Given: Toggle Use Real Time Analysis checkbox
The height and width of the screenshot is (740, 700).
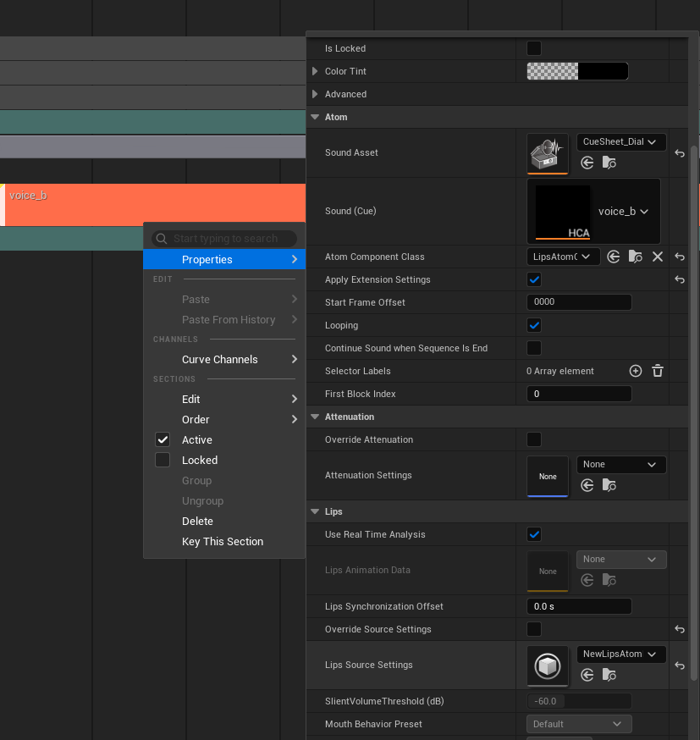Looking at the screenshot, I should (534, 534).
